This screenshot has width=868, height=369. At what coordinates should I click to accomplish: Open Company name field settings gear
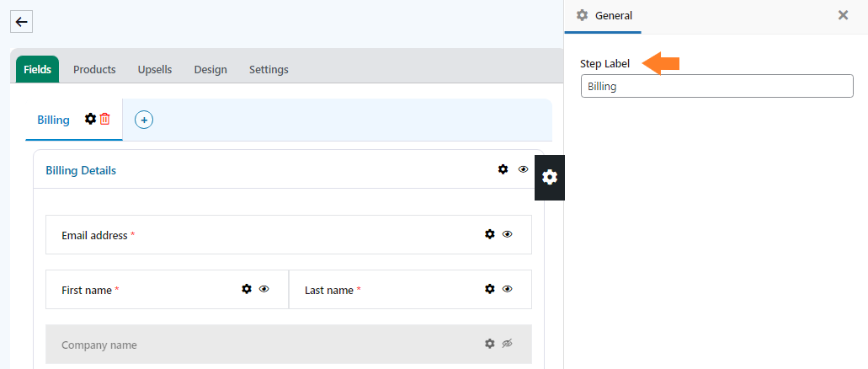[x=489, y=344]
